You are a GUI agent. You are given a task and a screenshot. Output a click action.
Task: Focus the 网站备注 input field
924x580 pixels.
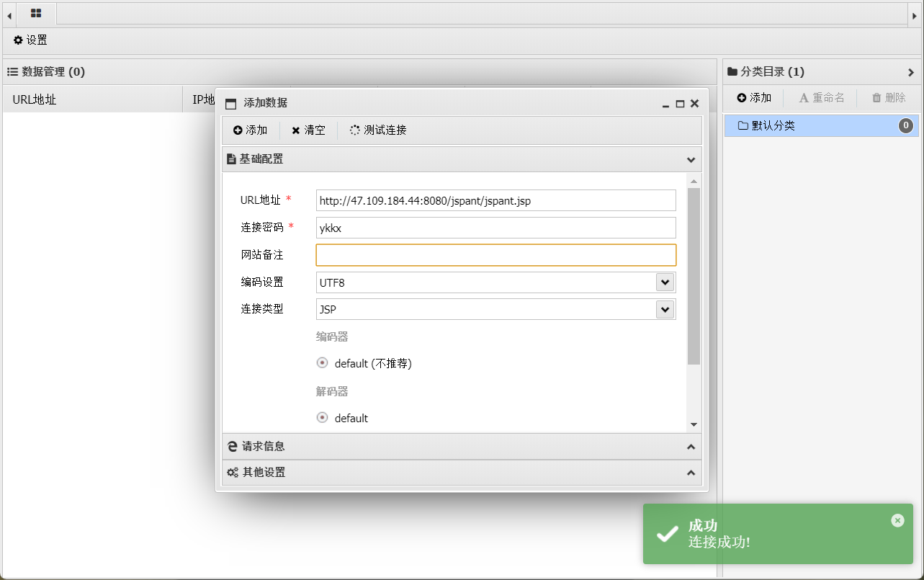[x=496, y=255]
